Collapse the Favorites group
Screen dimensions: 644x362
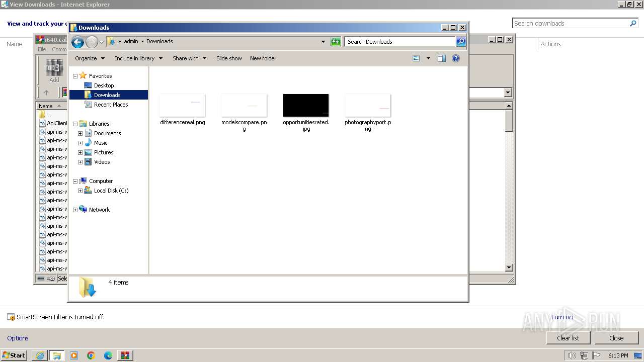pos(75,76)
